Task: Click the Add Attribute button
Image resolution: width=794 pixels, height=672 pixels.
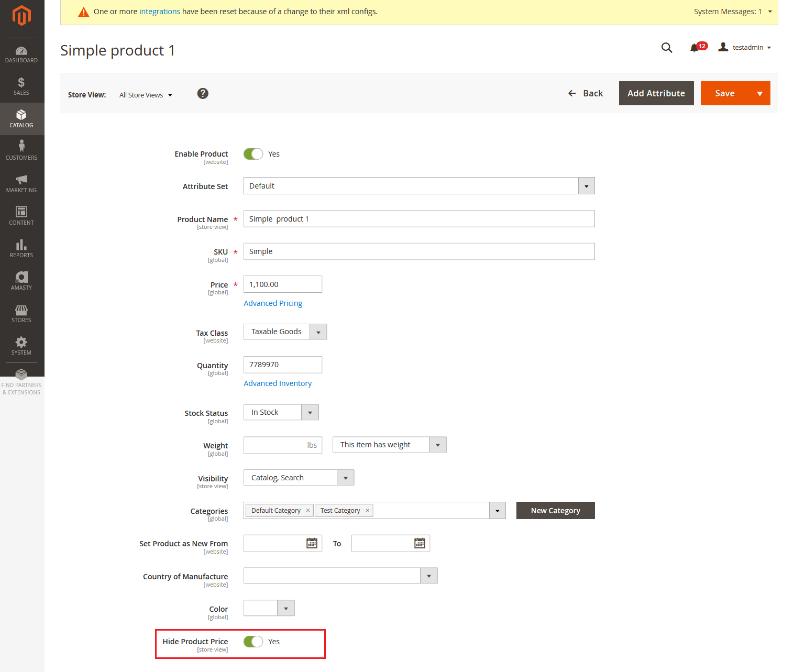Action: tap(656, 94)
